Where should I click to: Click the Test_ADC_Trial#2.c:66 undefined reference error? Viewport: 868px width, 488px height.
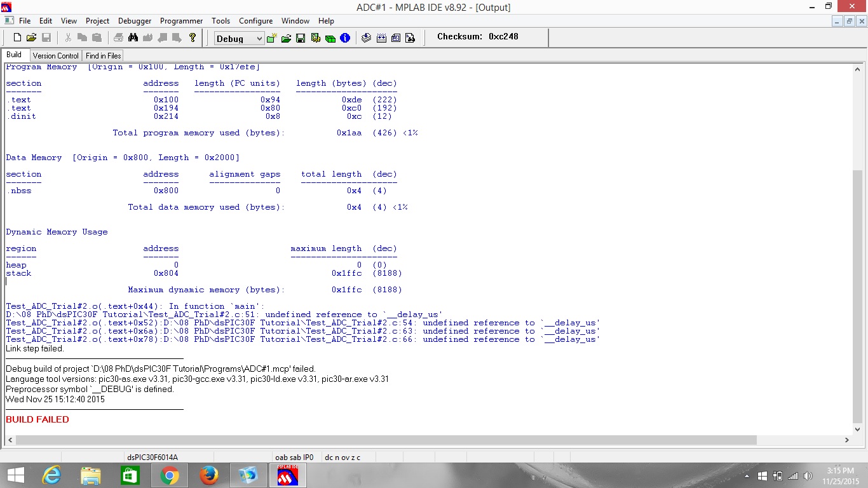coord(303,339)
